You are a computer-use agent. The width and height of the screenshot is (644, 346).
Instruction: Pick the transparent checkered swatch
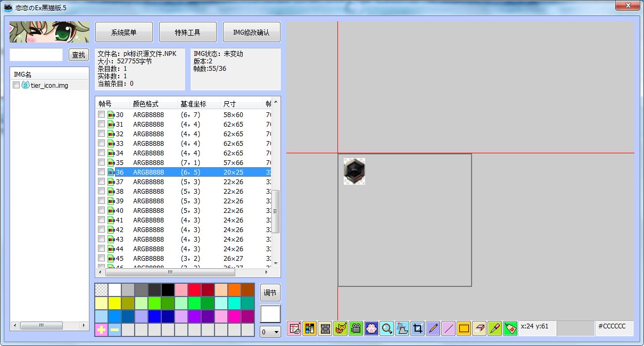click(x=101, y=290)
